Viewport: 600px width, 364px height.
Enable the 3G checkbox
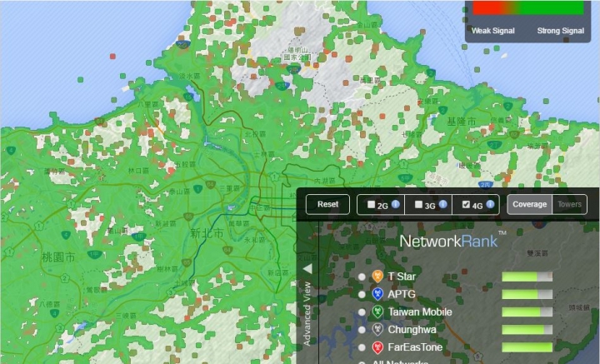[x=418, y=205]
